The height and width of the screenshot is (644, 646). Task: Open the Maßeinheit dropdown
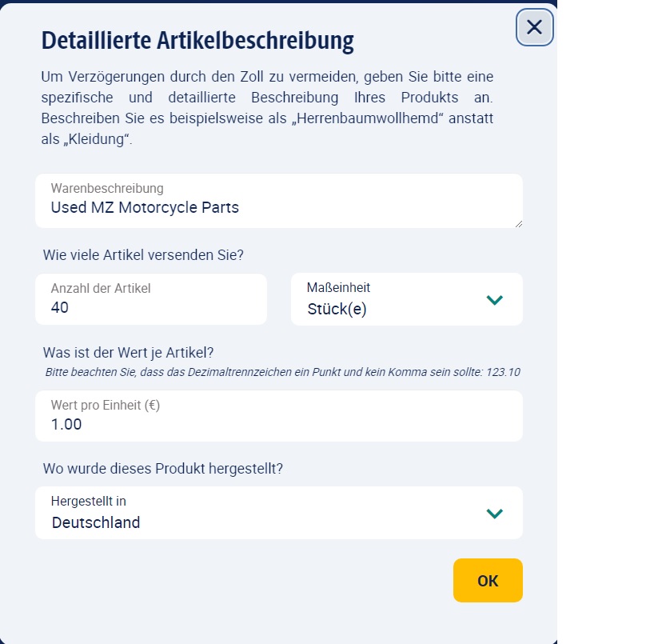406,299
